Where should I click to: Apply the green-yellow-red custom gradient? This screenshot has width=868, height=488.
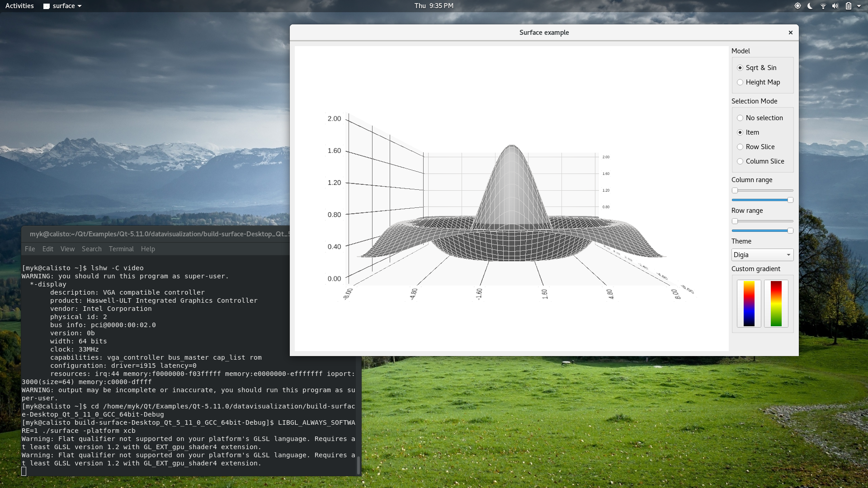[x=776, y=303]
